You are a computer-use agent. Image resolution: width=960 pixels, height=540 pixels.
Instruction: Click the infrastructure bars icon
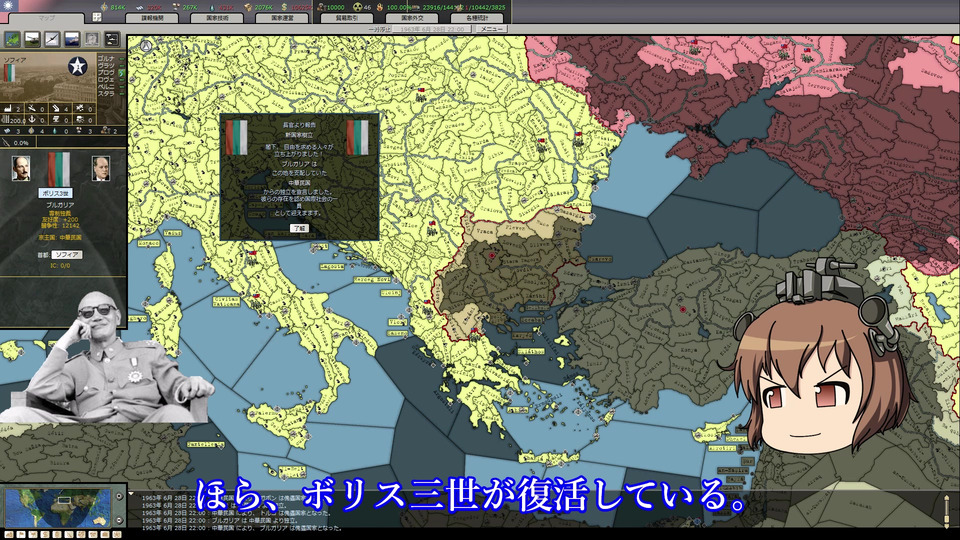[5, 119]
